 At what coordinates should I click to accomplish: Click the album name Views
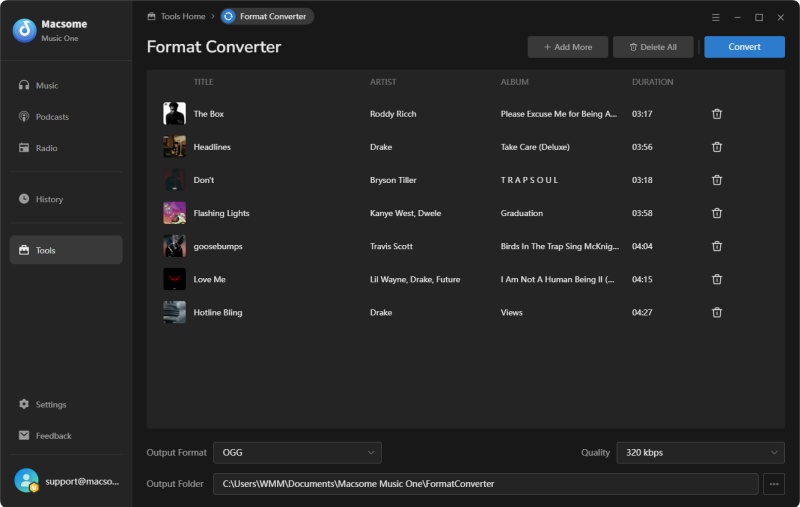point(512,313)
